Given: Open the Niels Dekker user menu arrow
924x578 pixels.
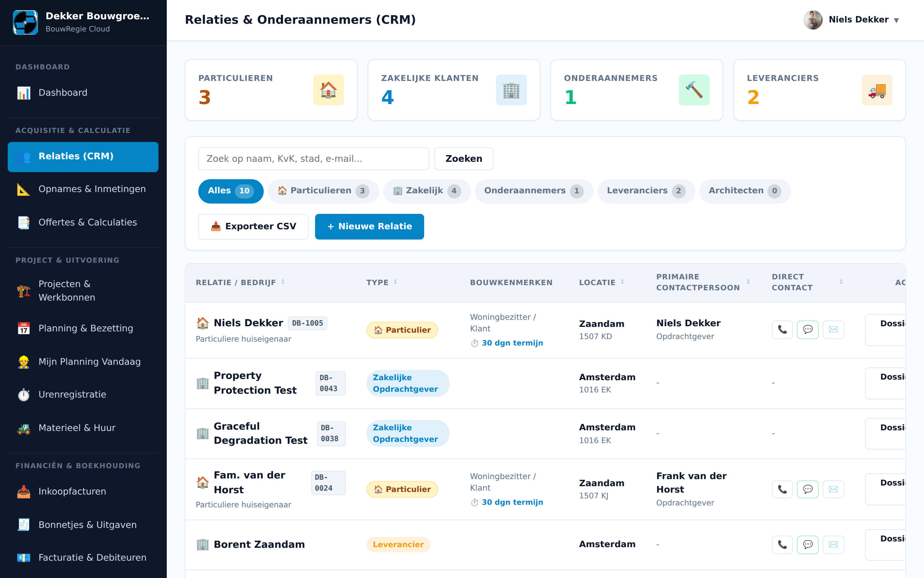Looking at the screenshot, I should click(x=896, y=20).
